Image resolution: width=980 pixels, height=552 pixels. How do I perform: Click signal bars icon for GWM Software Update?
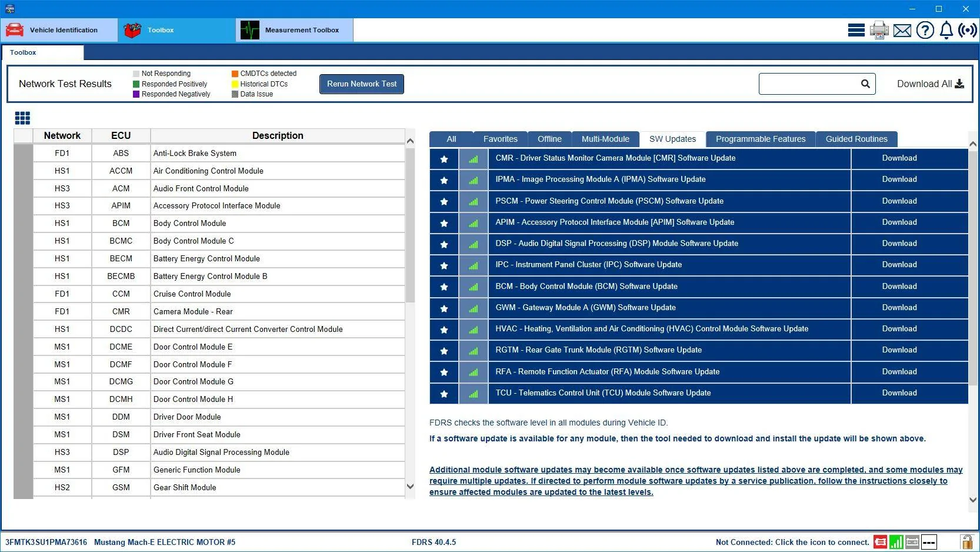[x=474, y=308]
